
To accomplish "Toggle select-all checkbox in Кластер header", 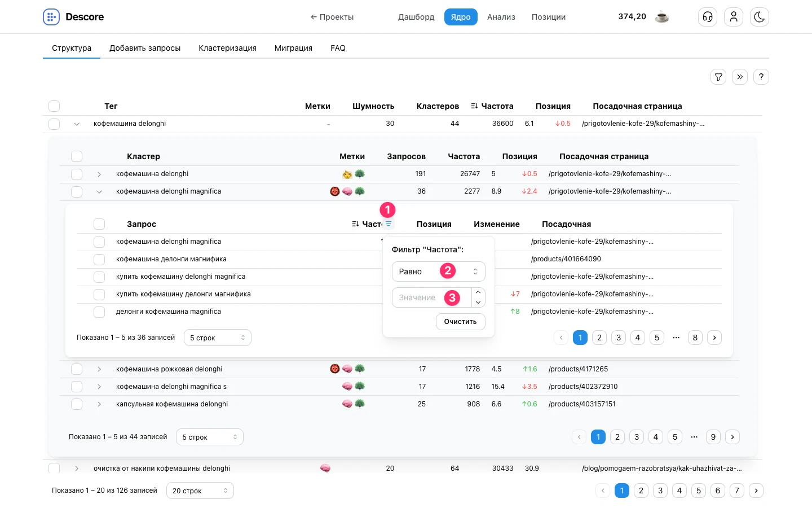I will point(77,156).
